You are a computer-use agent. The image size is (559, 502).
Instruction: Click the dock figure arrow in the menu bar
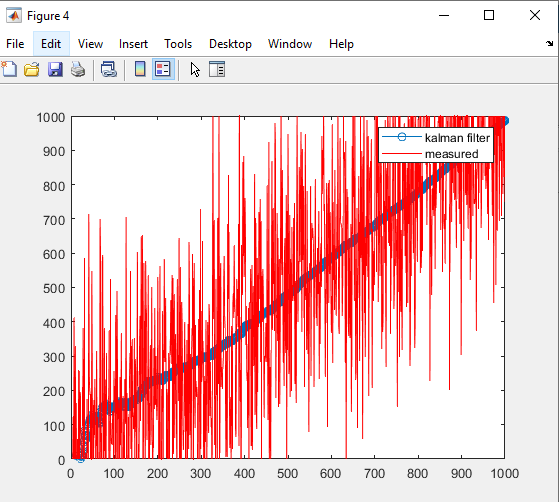[x=549, y=43]
